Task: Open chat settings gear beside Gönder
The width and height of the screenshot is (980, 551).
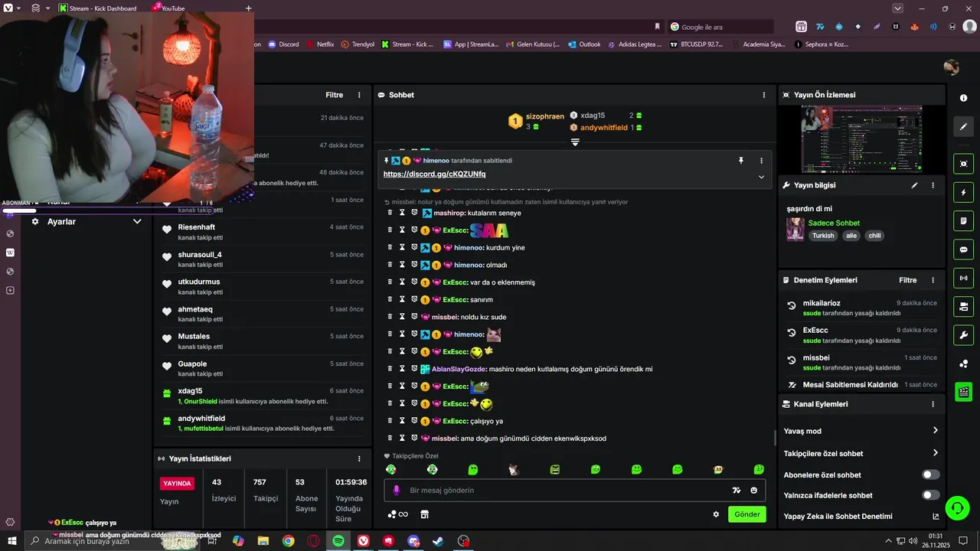Action: [x=716, y=514]
